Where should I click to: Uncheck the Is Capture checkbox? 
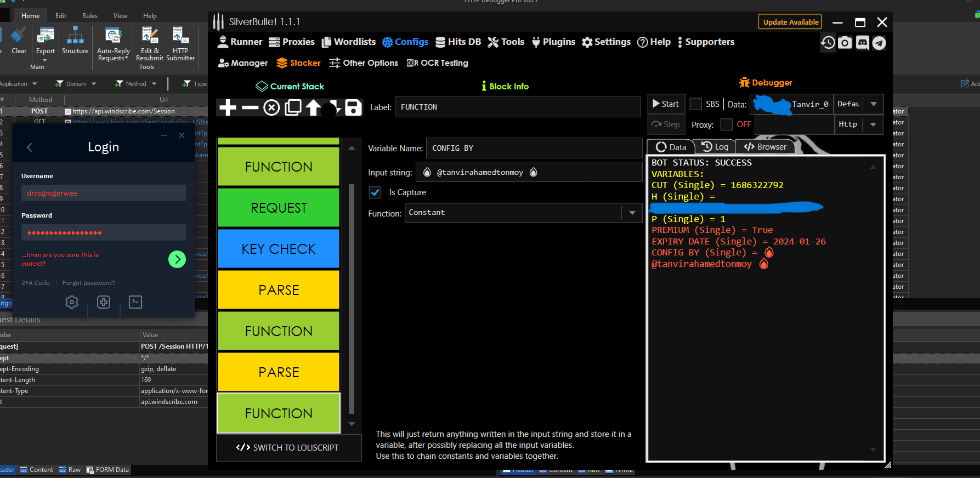coord(375,192)
